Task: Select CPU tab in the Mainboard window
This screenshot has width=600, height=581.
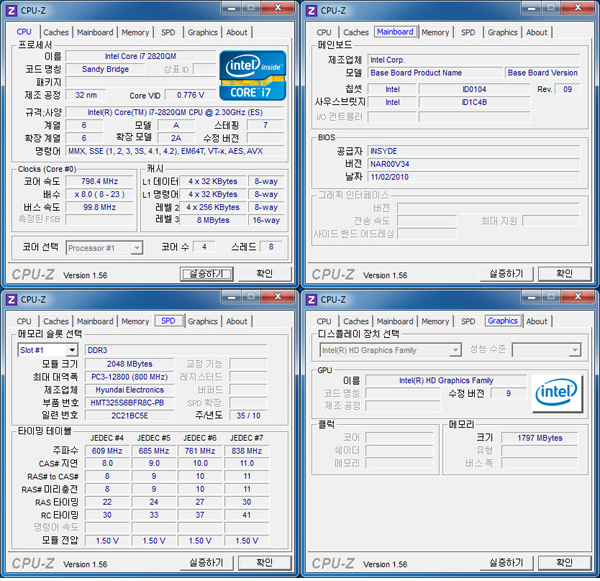Action: (324, 32)
